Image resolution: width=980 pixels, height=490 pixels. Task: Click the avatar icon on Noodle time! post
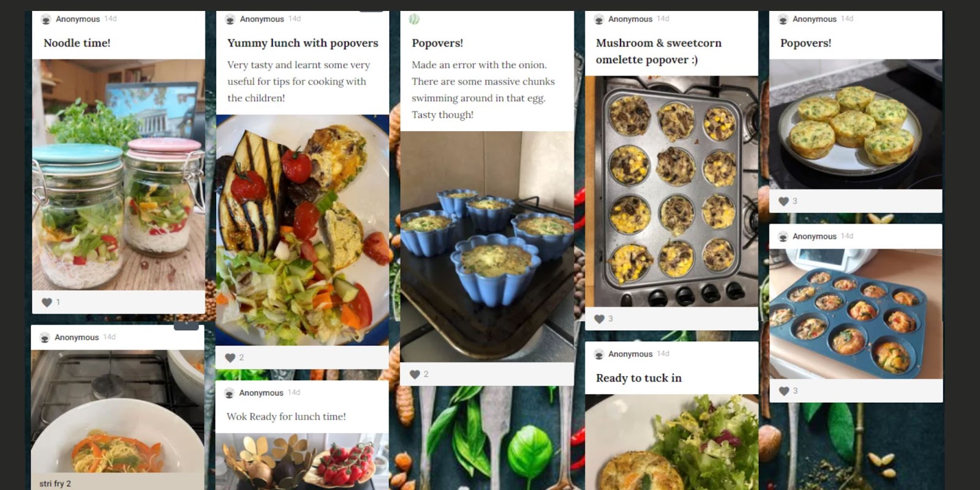pos(46,20)
